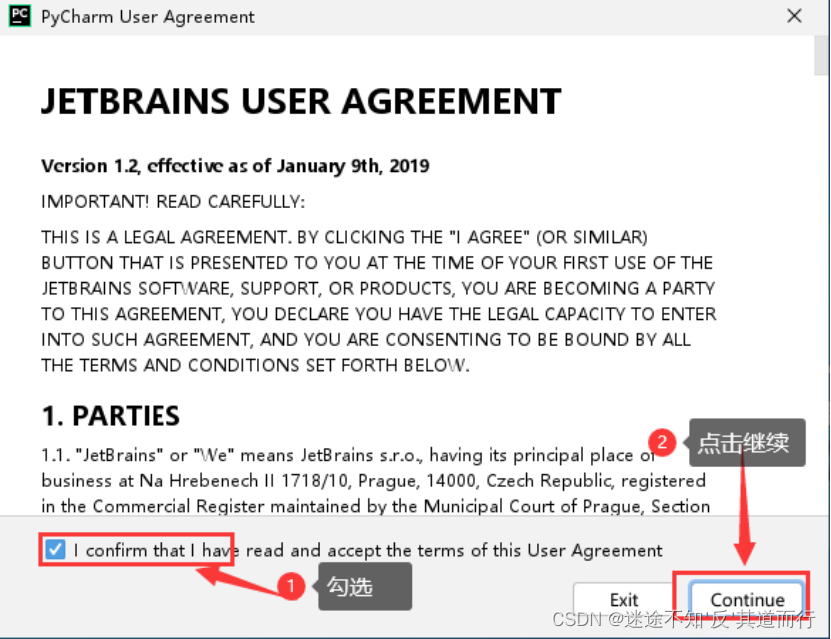This screenshot has height=639, width=831.
Task: Click the "PyCharm User Agreement" window title
Action: (148, 17)
